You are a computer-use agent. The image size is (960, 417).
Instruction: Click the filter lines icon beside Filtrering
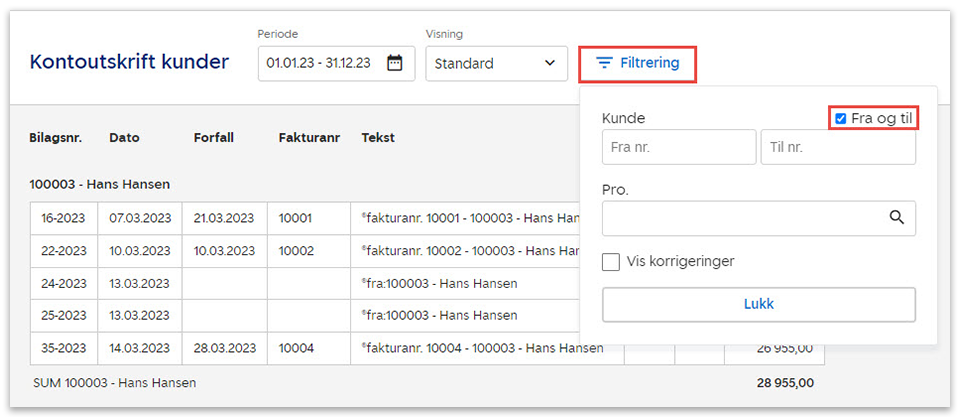604,63
